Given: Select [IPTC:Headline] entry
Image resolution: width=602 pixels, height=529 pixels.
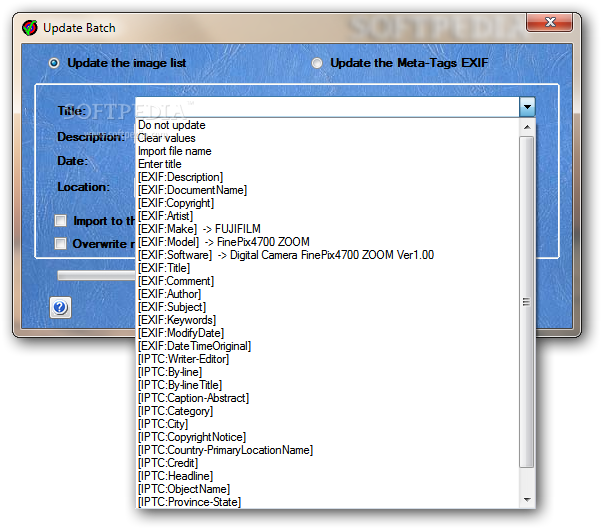Looking at the screenshot, I should 328,476.
